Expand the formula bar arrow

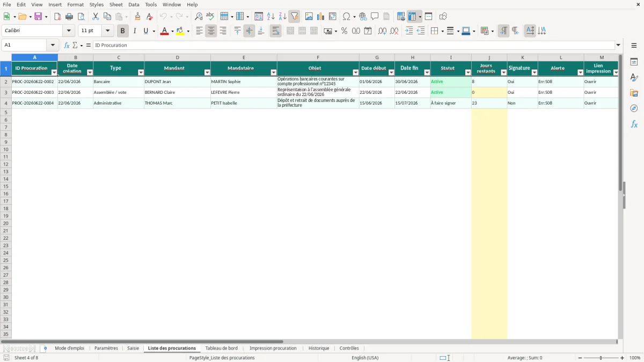(x=618, y=46)
